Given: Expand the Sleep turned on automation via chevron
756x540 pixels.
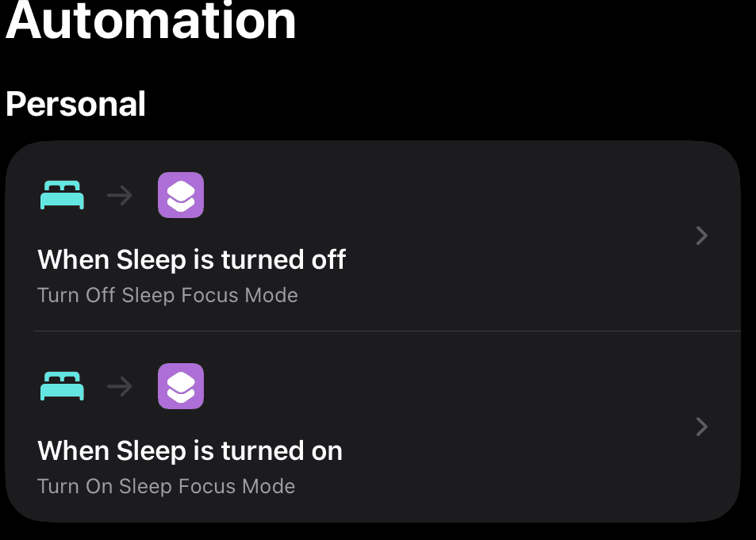Looking at the screenshot, I should click(702, 427).
